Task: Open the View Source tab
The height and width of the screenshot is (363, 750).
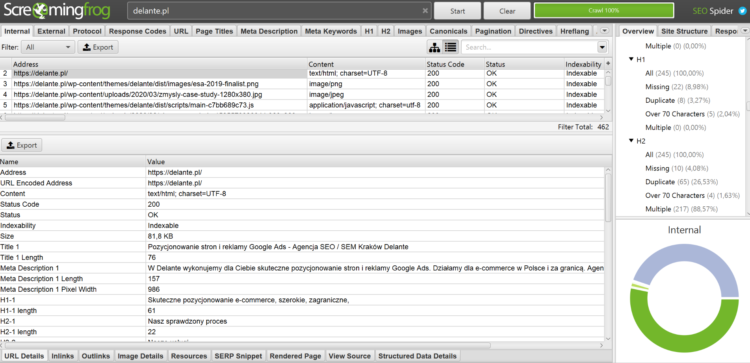Action: 350,356
